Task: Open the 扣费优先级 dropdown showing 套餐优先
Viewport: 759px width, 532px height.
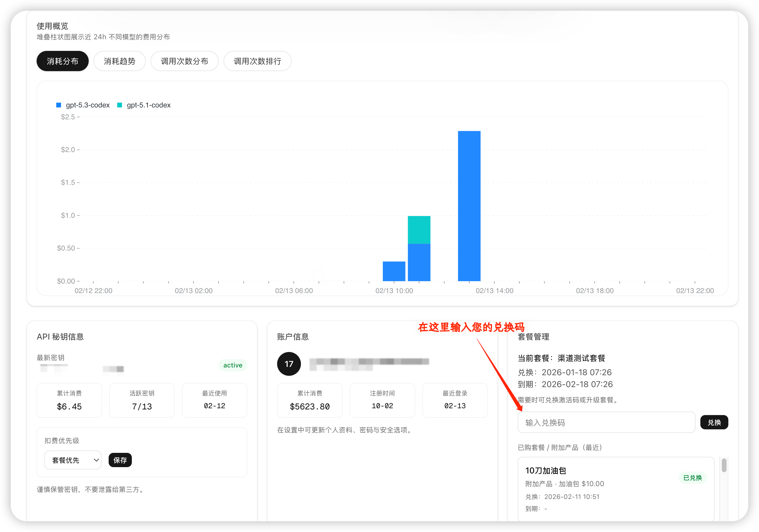Action: tap(73, 460)
